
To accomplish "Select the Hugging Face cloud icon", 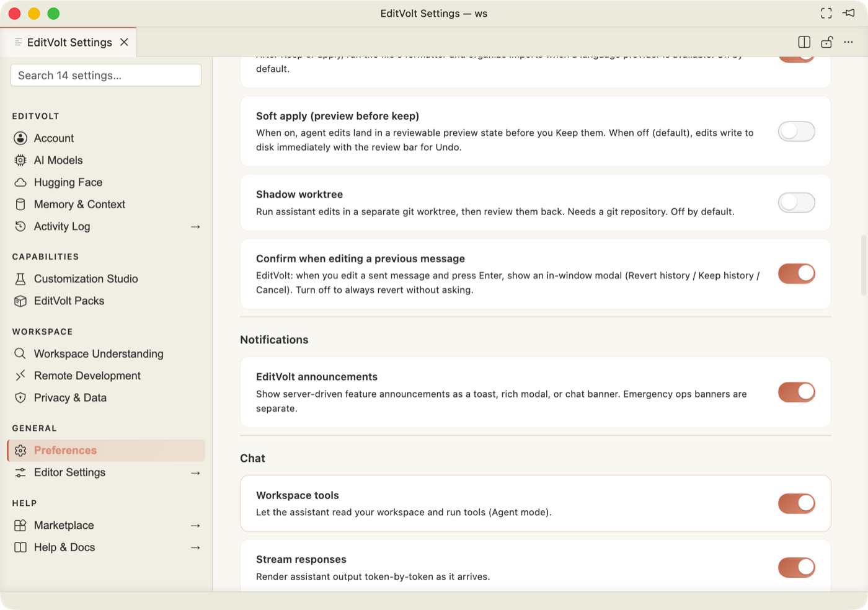I will pyautogui.click(x=20, y=182).
